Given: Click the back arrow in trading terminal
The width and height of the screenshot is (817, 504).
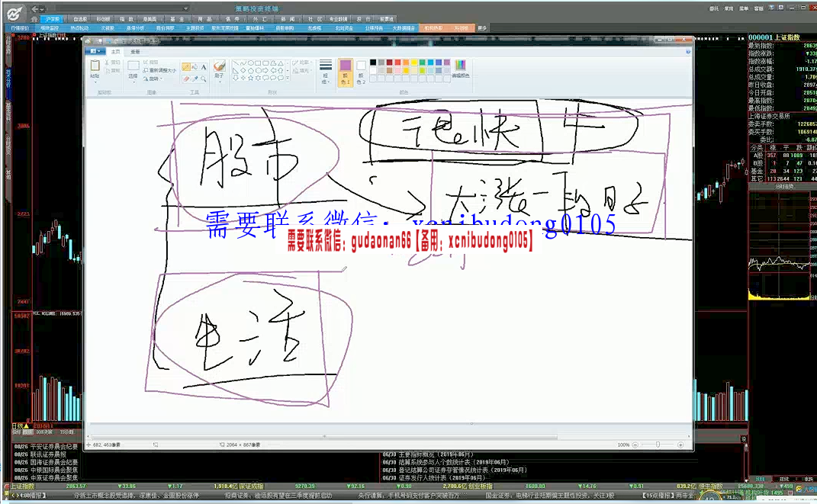Looking at the screenshot, I should (x=35, y=9).
